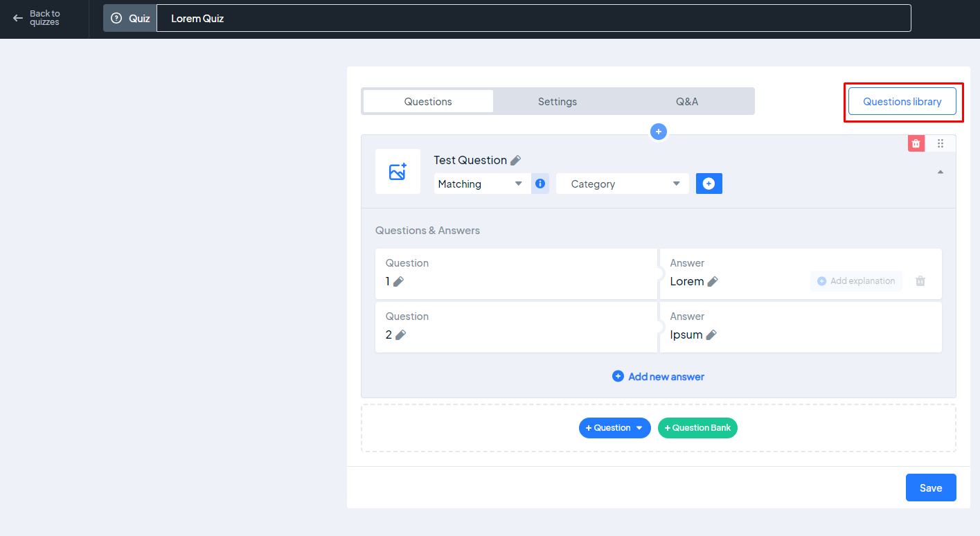980x536 pixels.
Task: Open the Q&A tab
Action: pos(687,101)
